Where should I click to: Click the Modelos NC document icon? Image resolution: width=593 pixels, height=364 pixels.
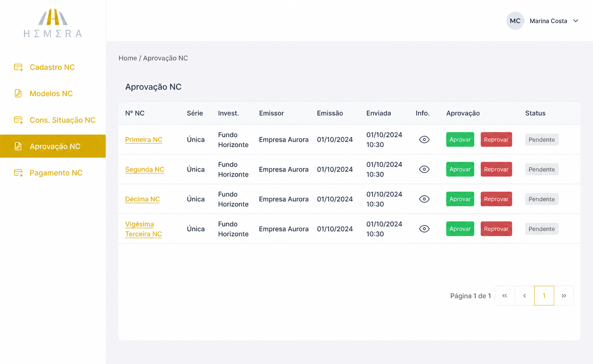tap(18, 93)
